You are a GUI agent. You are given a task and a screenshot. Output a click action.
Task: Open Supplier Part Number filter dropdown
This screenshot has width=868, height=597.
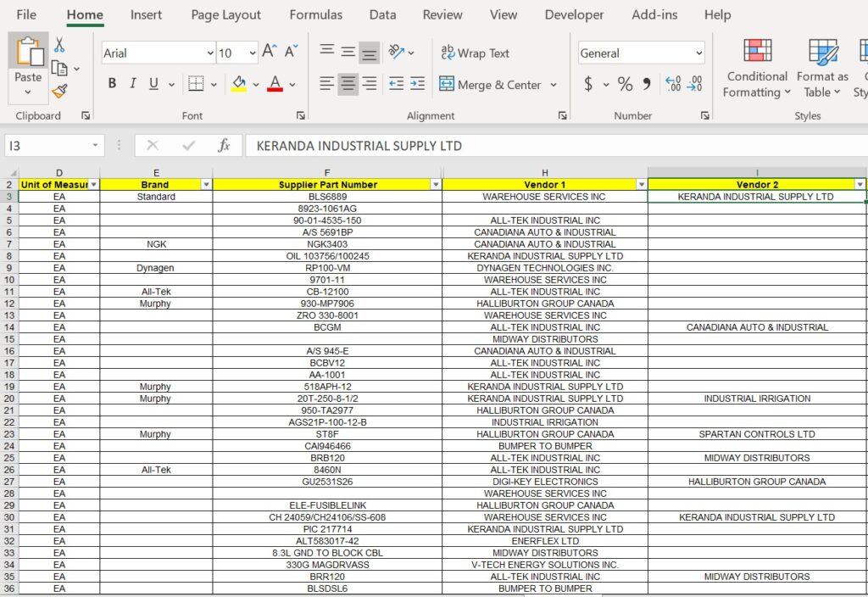click(436, 184)
